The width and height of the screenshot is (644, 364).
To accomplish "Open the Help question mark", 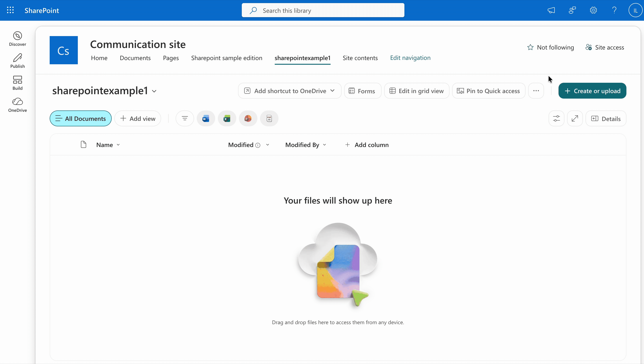I will point(614,10).
